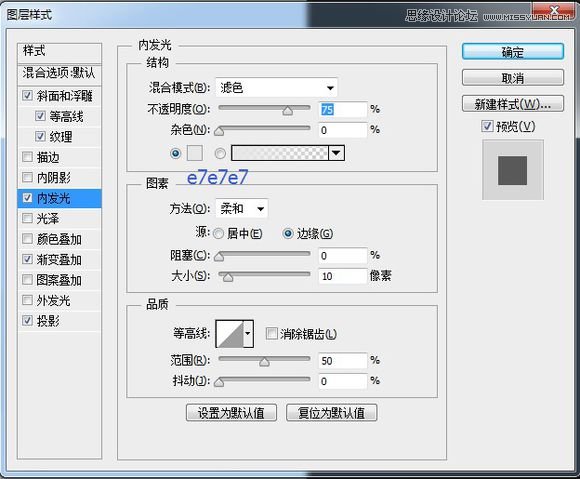Enable the 外发光 checkbox
The width and height of the screenshot is (580, 479).
(x=27, y=300)
